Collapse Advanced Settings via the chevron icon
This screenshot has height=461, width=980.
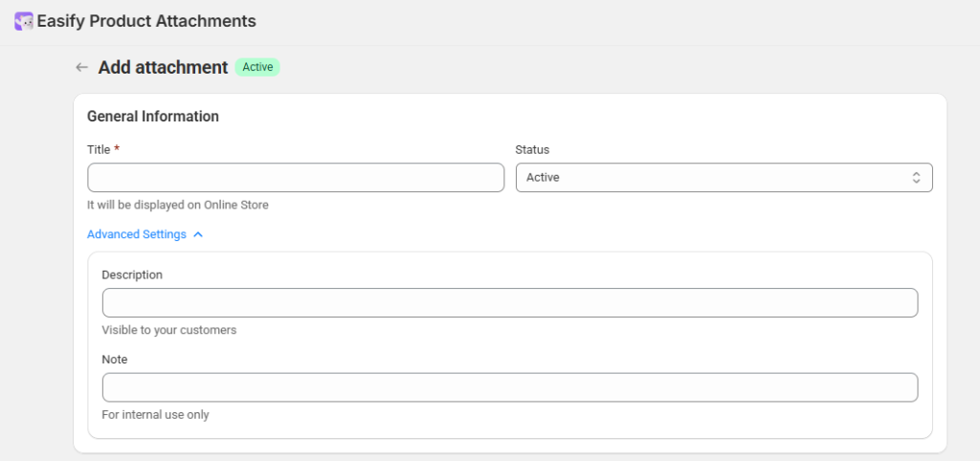coord(198,234)
